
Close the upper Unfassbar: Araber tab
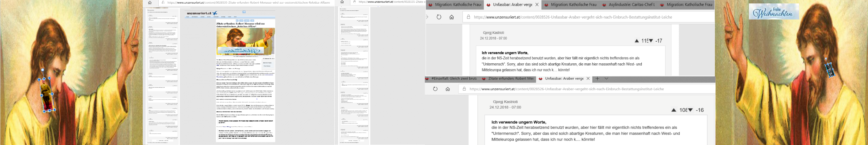[537, 5]
